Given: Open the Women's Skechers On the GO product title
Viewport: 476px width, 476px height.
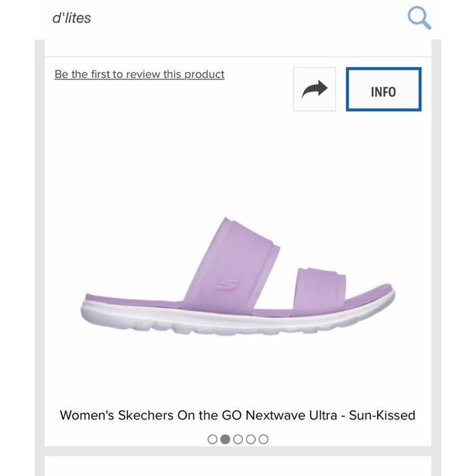Looking at the screenshot, I should pos(237,415).
